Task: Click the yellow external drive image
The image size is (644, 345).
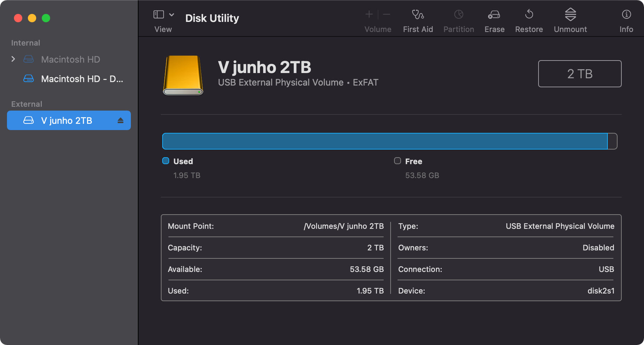Action: click(x=183, y=75)
